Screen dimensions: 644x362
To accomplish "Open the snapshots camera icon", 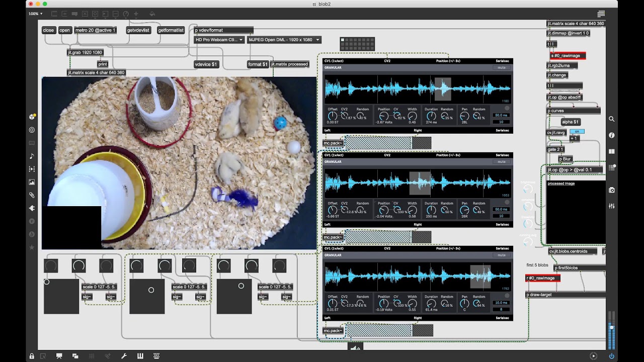I will (612, 190).
